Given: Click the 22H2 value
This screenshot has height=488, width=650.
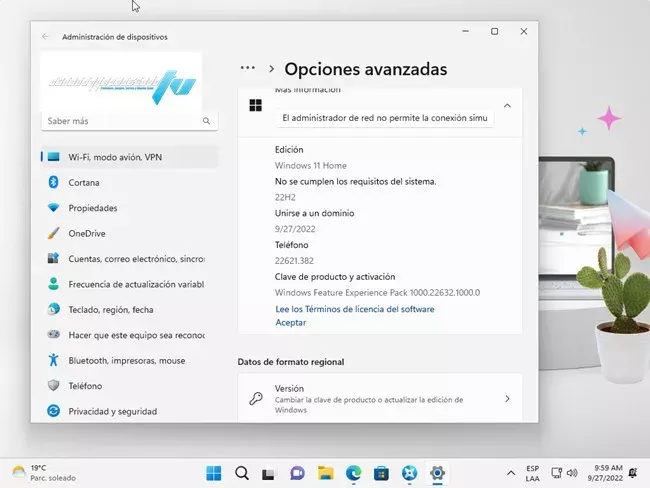Looking at the screenshot, I should 285,197.
